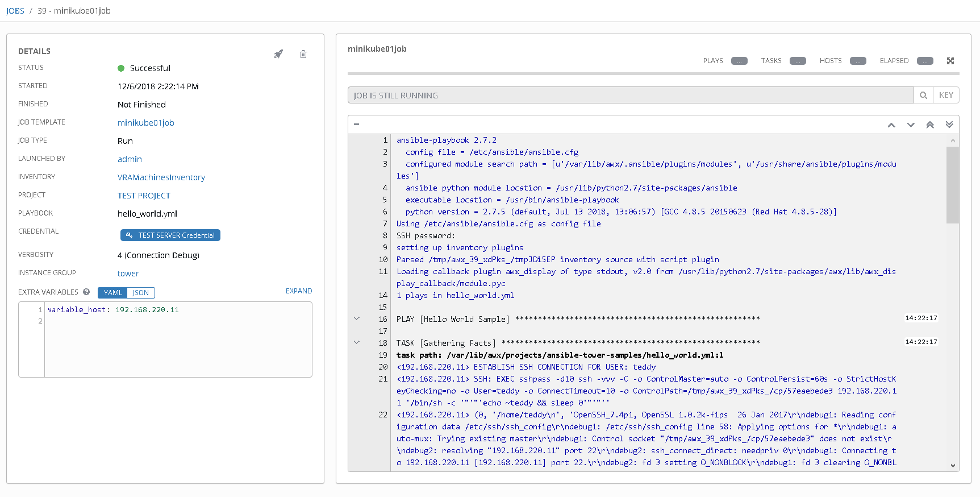980x497 pixels.
Task: Click 'hello_world.yml' playbook value
Action: pyautogui.click(x=147, y=214)
